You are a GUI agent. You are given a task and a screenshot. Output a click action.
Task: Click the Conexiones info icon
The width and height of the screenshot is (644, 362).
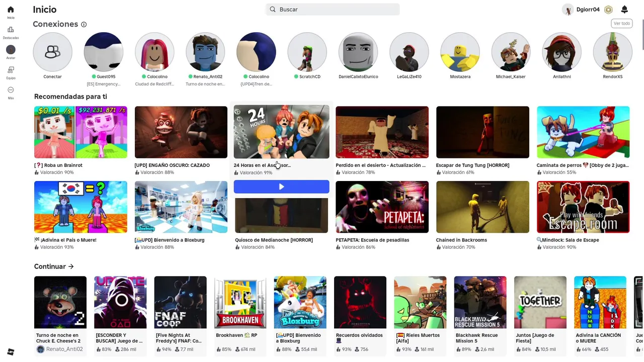(84, 24)
